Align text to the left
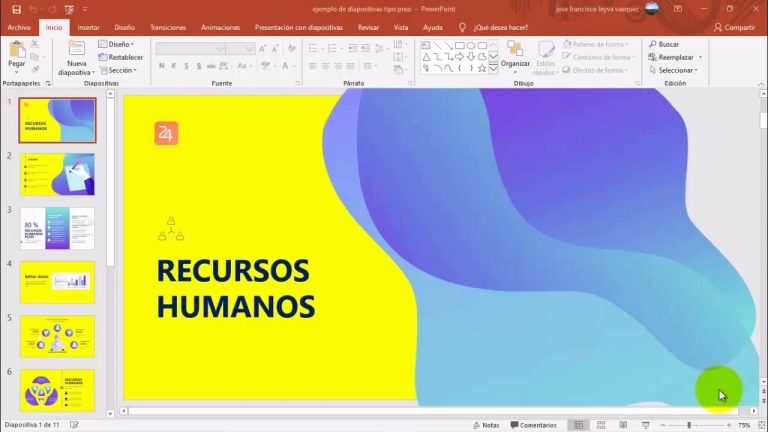This screenshot has width=768, height=432. click(x=312, y=66)
